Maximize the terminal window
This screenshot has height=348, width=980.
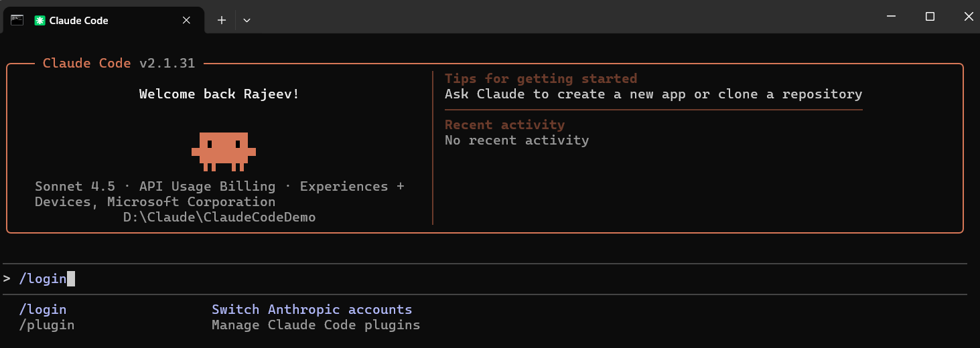pos(930,17)
